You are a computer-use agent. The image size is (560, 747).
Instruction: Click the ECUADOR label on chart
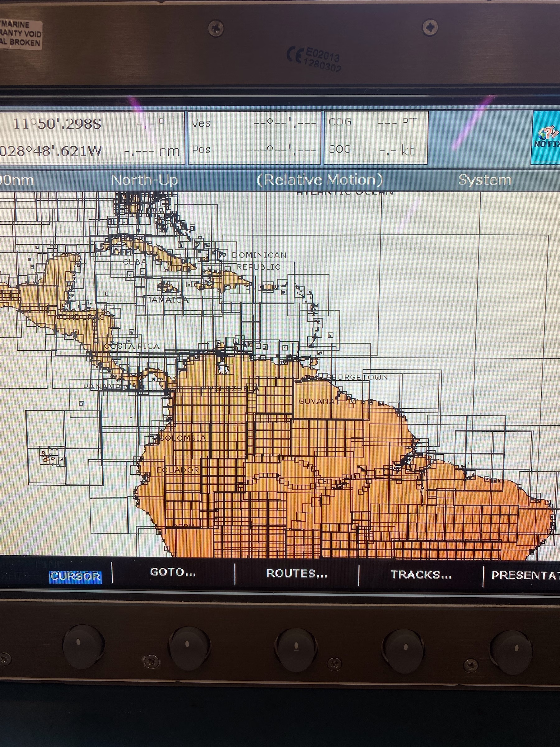[x=178, y=470]
